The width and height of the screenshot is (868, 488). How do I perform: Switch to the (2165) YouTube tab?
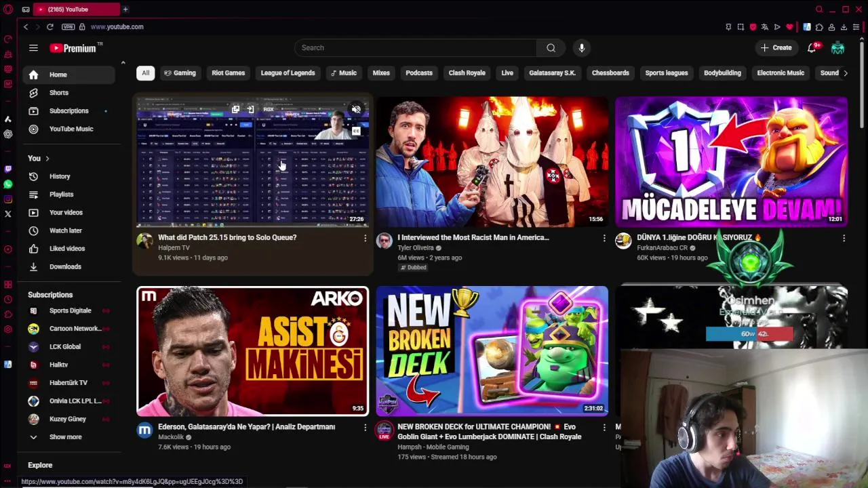(x=76, y=9)
